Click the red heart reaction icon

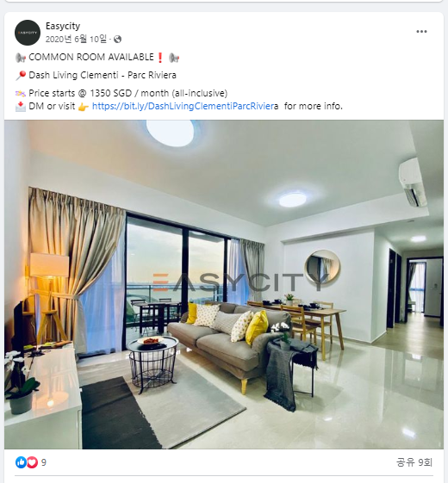[32, 462]
